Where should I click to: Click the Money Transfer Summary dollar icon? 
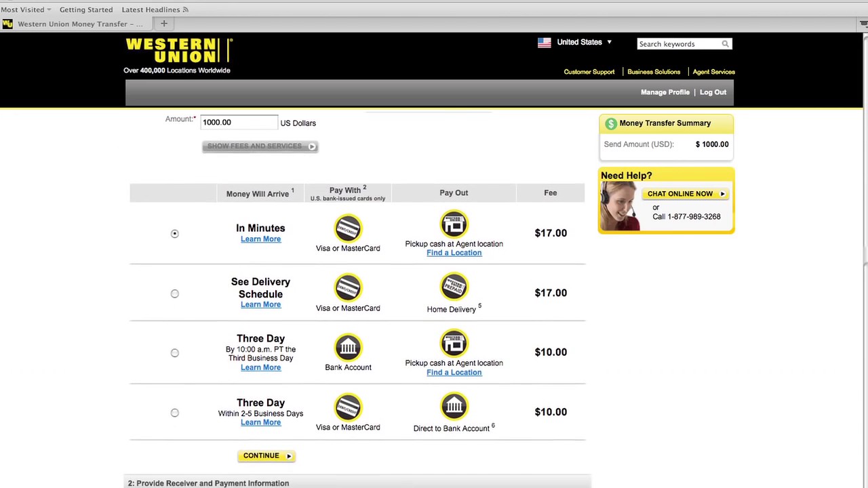pos(610,123)
